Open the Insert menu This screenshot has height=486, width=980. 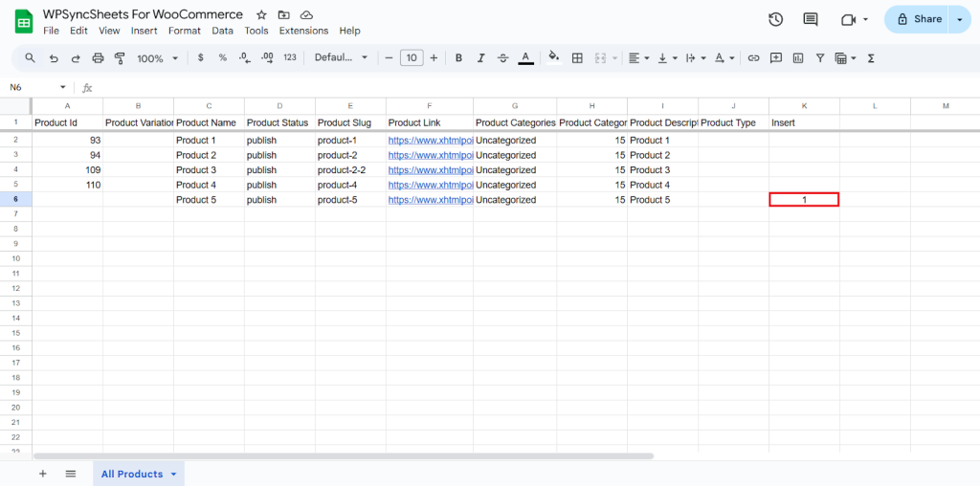pyautogui.click(x=145, y=31)
